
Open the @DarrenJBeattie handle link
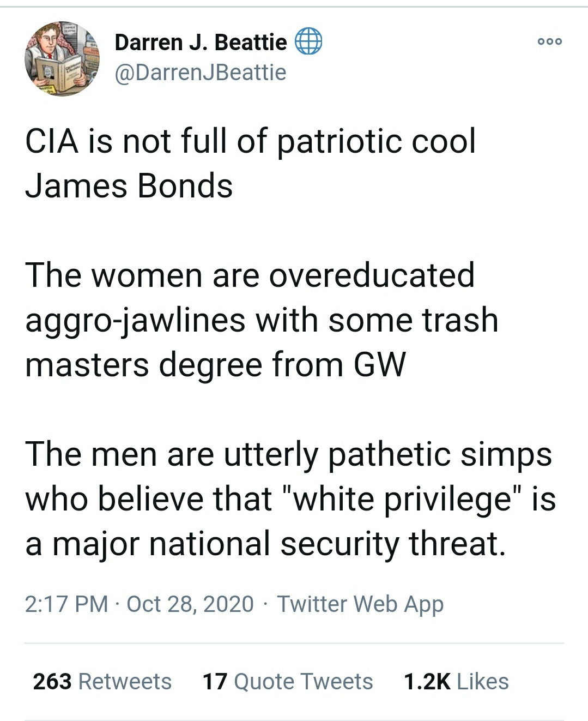(200, 72)
